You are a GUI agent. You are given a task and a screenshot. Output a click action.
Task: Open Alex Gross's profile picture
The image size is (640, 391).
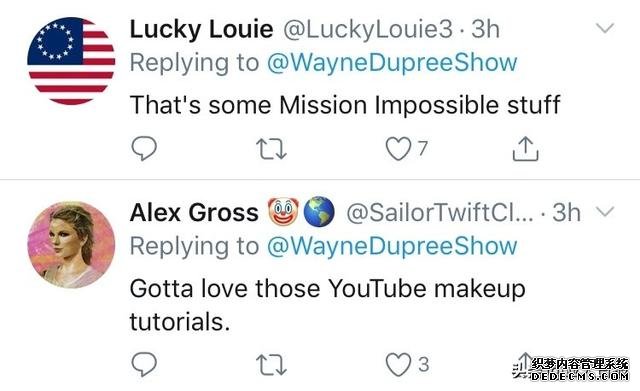pos(71,244)
